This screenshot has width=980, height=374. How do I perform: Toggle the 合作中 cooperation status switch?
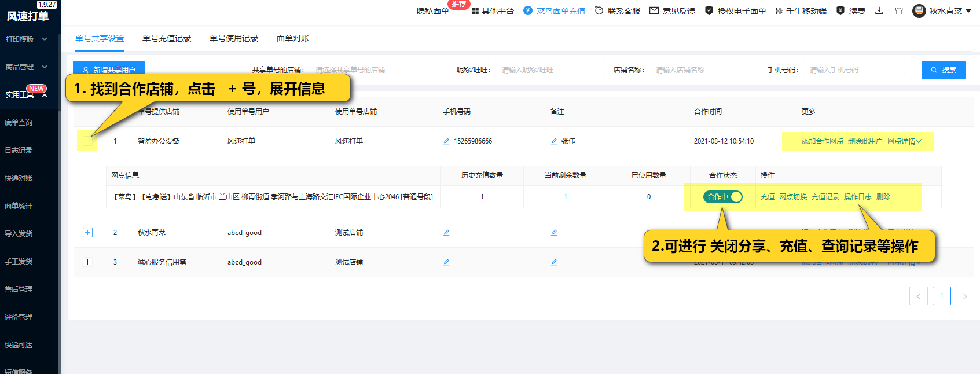click(723, 197)
